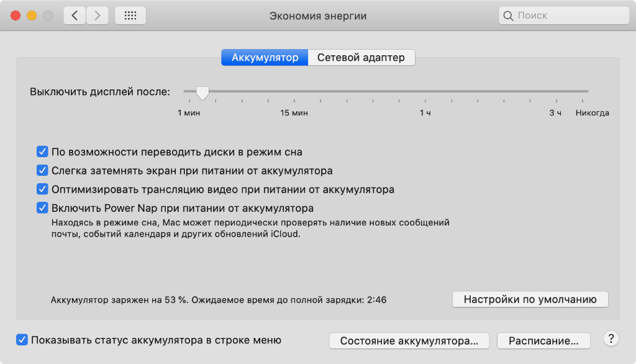Close the Экономия энергии window
Screen dimensions: 636x364
point(16,16)
